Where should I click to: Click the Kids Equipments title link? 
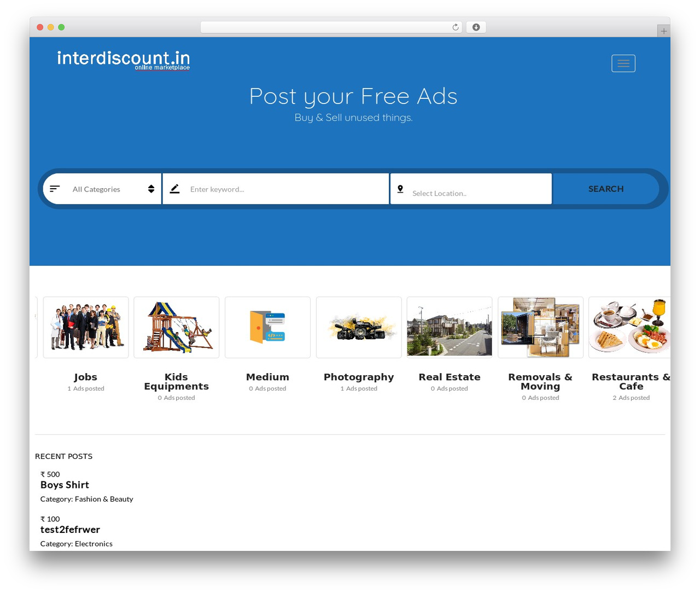coord(177,382)
